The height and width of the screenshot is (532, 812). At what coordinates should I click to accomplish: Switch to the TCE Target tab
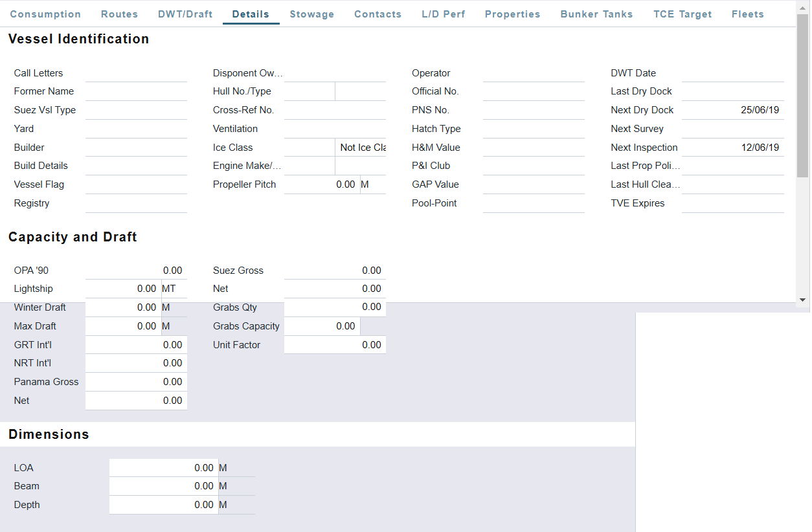coord(682,14)
